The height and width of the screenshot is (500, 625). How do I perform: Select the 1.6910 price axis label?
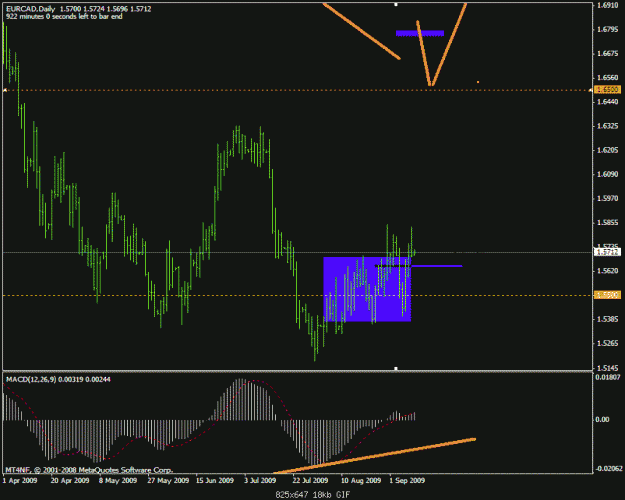click(607, 5)
